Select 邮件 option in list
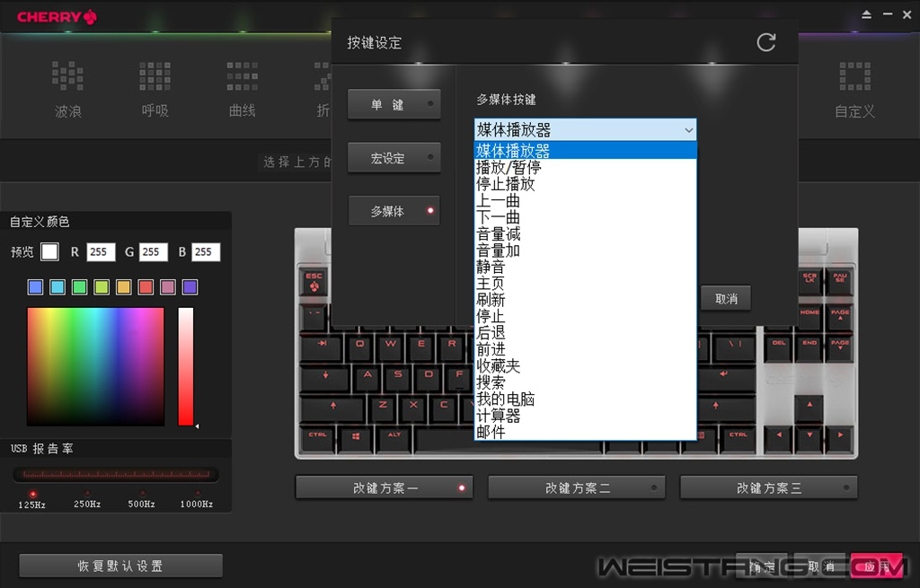Viewport: 920px width, 588px height. click(585, 432)
